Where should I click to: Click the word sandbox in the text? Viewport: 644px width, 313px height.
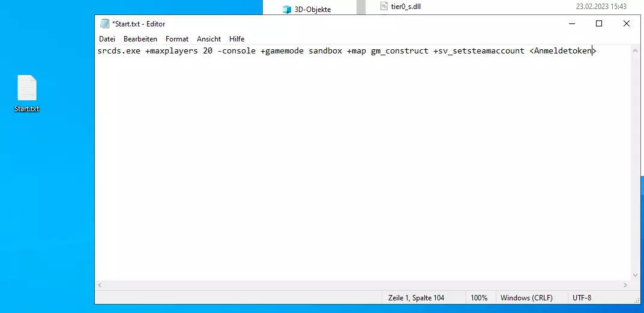325,51
